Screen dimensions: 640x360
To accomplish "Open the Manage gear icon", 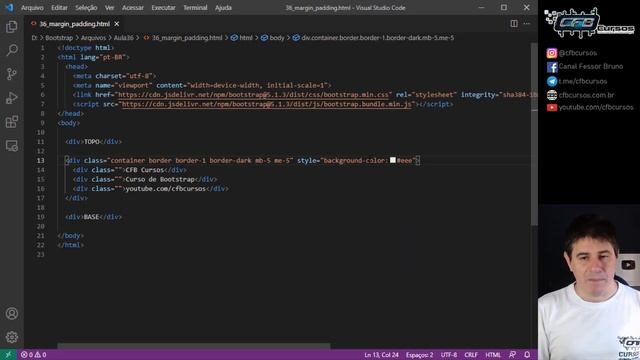I will pos(12,337).
